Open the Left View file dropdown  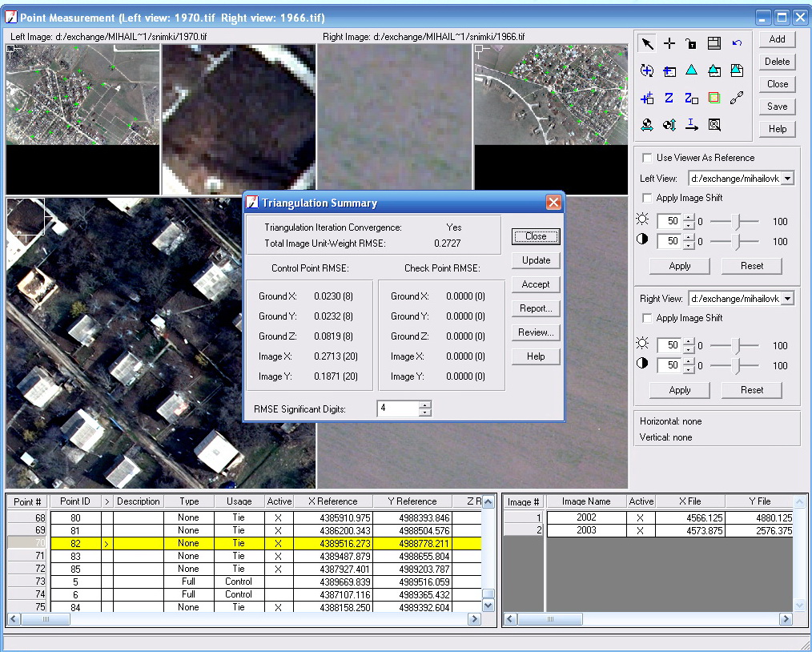[787, 179]
